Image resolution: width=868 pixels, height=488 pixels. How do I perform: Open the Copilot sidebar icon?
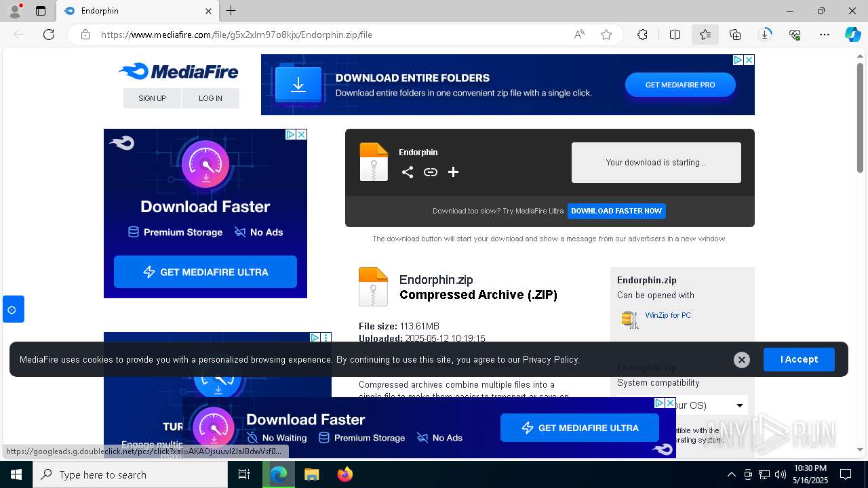click(x=852, y=35)
